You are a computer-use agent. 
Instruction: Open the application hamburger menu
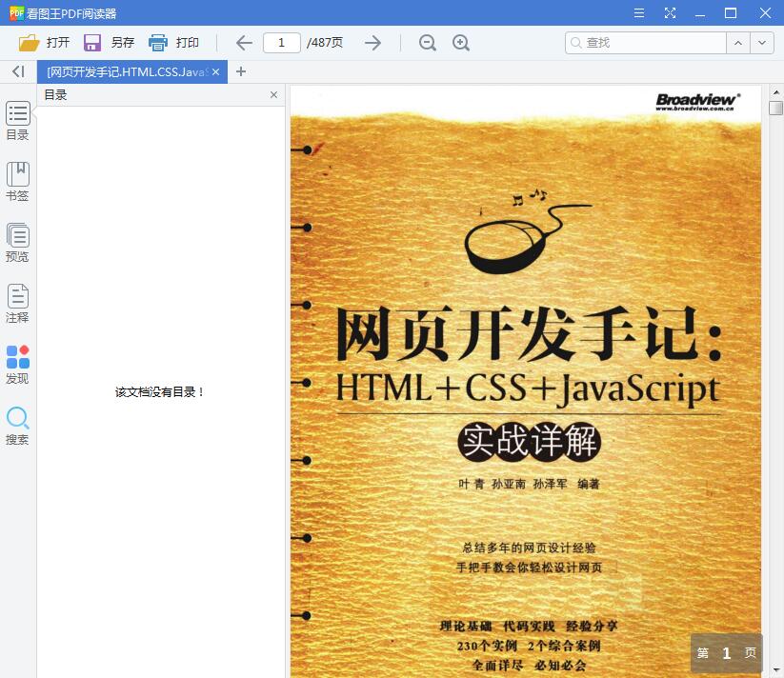coord(638,12)
